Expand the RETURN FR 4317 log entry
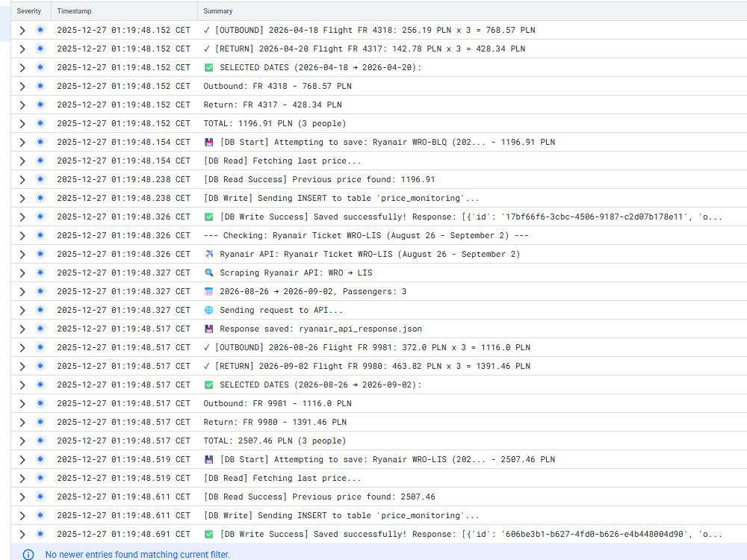Screen dimensions: 747x560 pyautogui.click(x=22, y=49)
